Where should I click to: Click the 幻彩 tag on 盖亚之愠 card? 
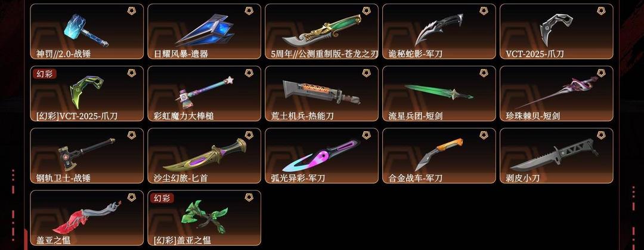pyautogui.click(x=162, y=198)
